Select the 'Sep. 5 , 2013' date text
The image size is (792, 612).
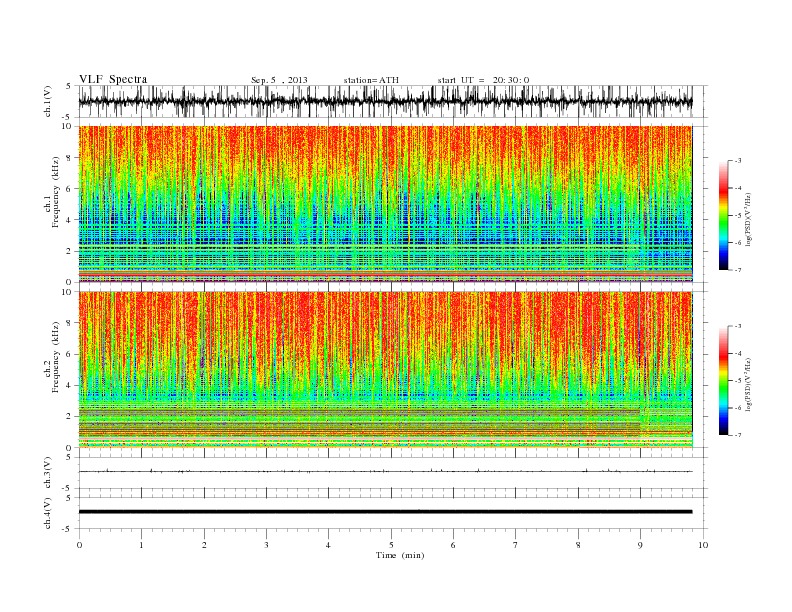(279, 80)
